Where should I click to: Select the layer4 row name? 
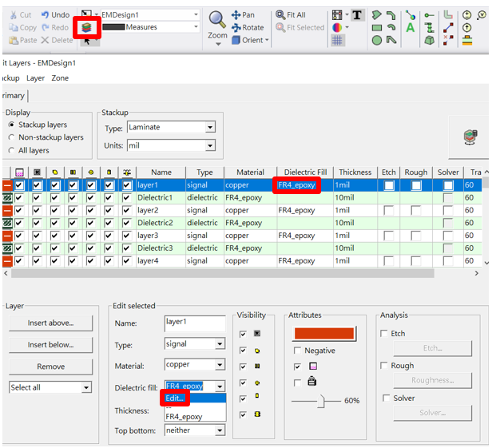point(148,261)
